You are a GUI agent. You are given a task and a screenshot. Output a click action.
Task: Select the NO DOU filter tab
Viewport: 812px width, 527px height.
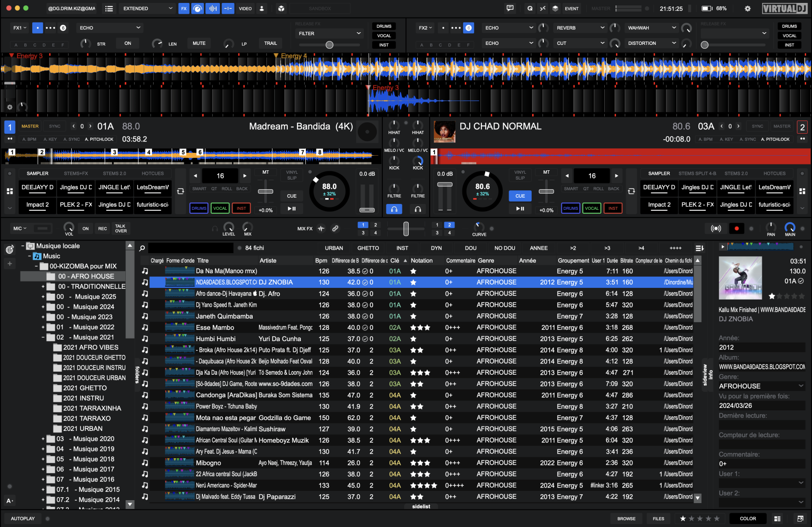(505, 248)
